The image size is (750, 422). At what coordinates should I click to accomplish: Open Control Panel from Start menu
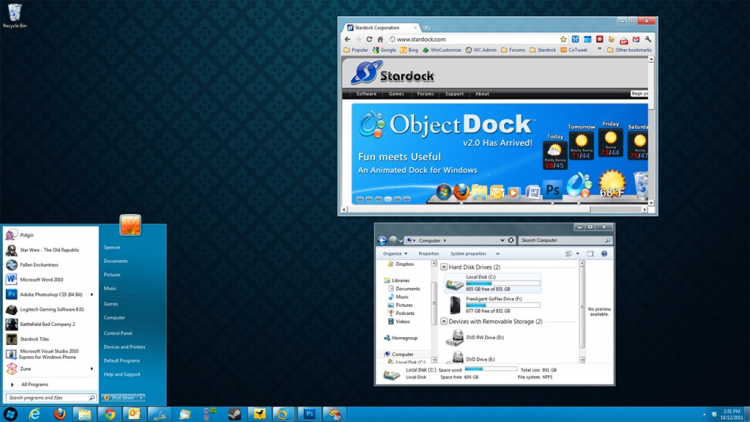(118, 333)
